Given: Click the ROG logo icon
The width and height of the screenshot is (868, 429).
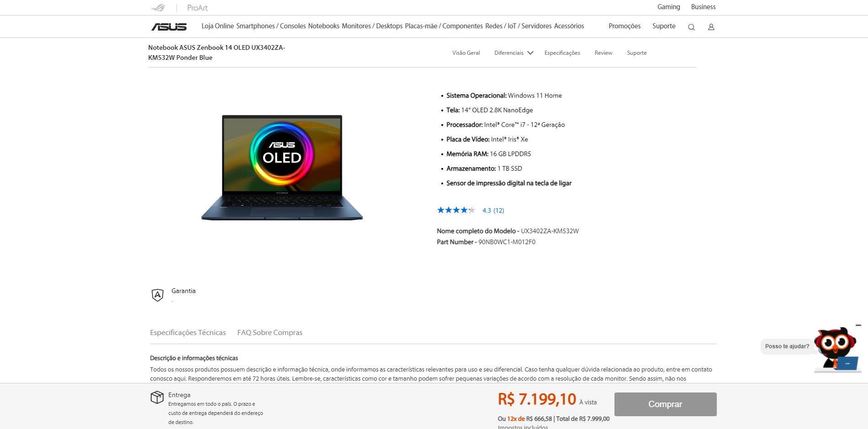Looking at the screenshot, I should (158, 8).
